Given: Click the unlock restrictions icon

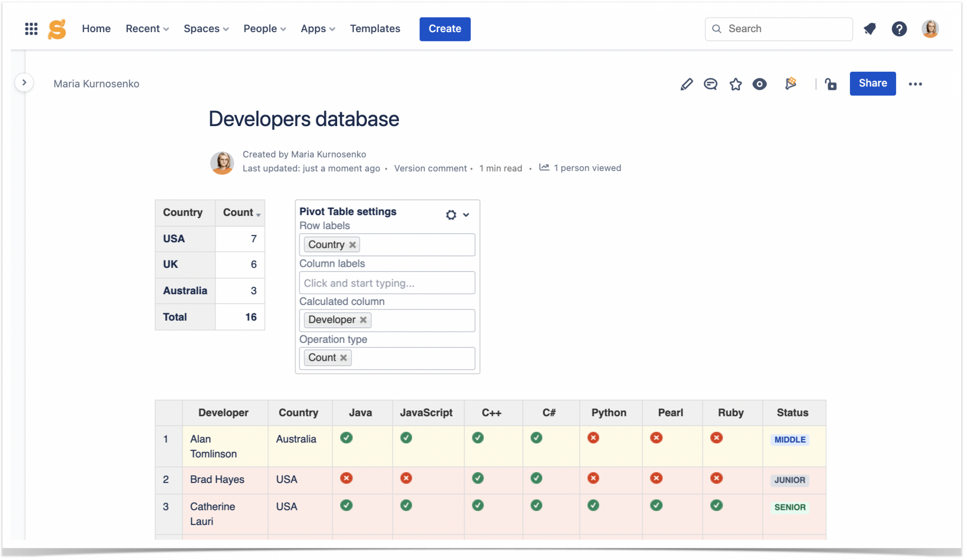Looking at the screenshot, I should 831,84.
